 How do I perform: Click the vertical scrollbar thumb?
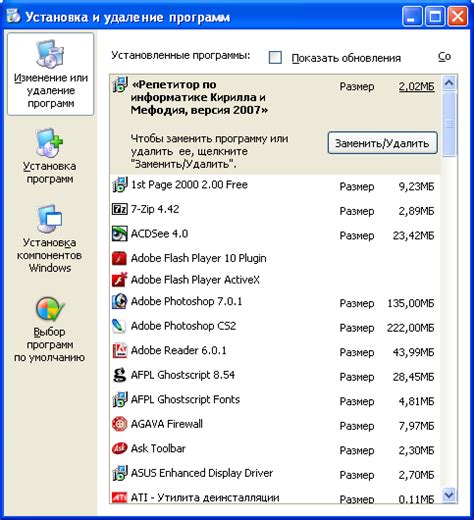[x=449, y=123]
